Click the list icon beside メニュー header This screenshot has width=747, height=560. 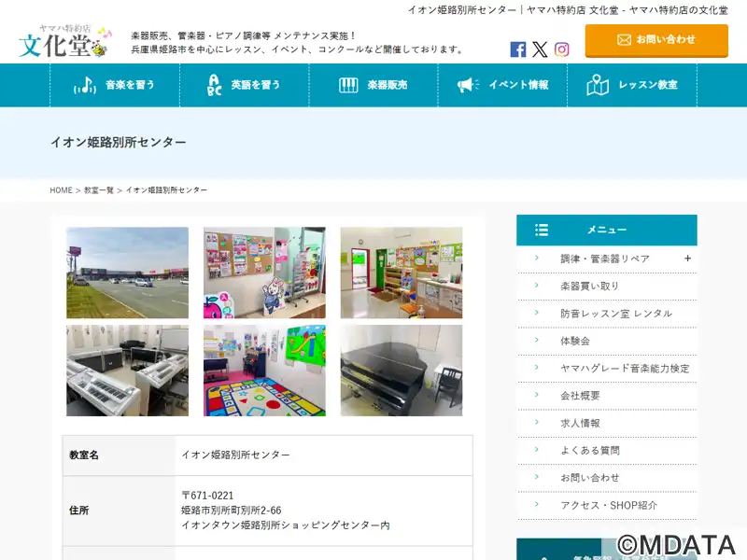tap(542, 230)
